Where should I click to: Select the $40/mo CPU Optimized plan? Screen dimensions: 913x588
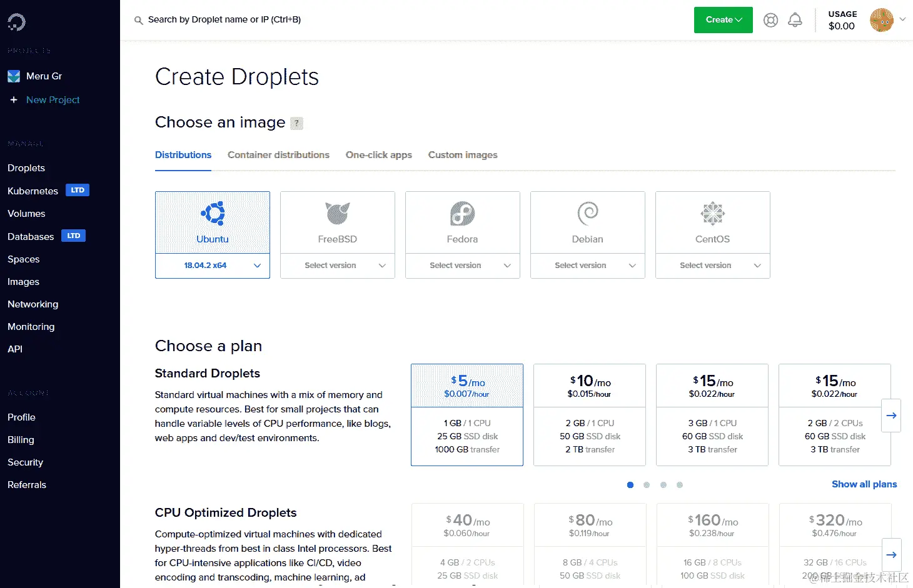click(x=467, y=546)
